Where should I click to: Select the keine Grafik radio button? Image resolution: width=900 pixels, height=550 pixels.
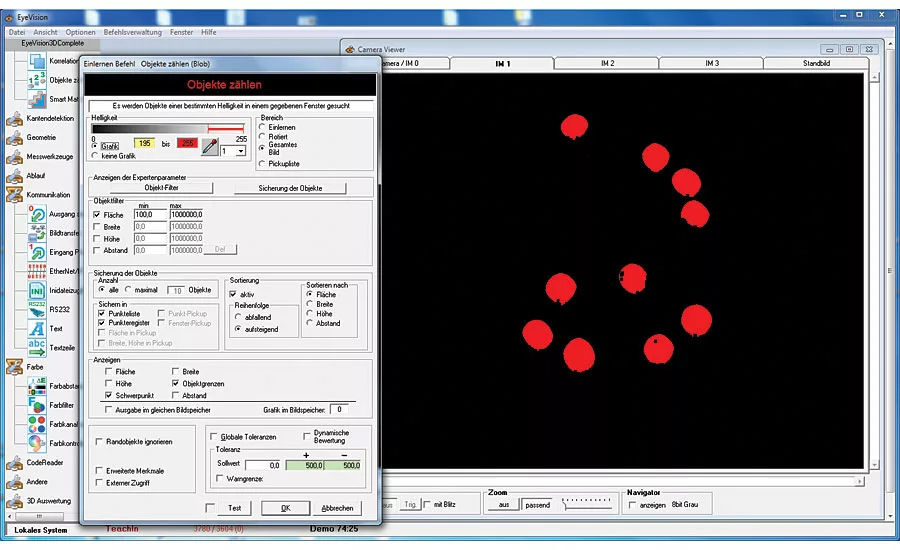coord(95,156)
